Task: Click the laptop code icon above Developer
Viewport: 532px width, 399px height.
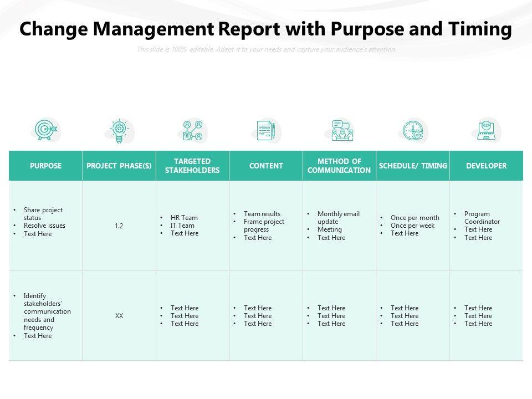Action: [486, 130]
